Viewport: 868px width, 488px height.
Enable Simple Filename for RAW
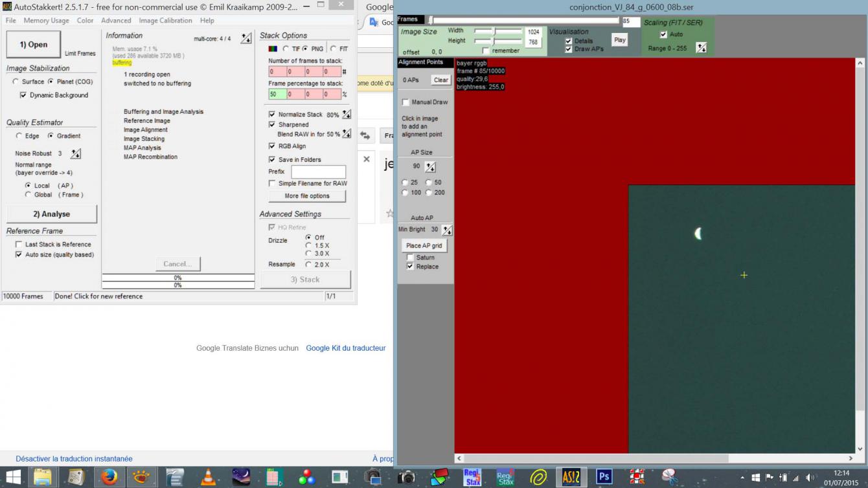(x=272, y=184)
